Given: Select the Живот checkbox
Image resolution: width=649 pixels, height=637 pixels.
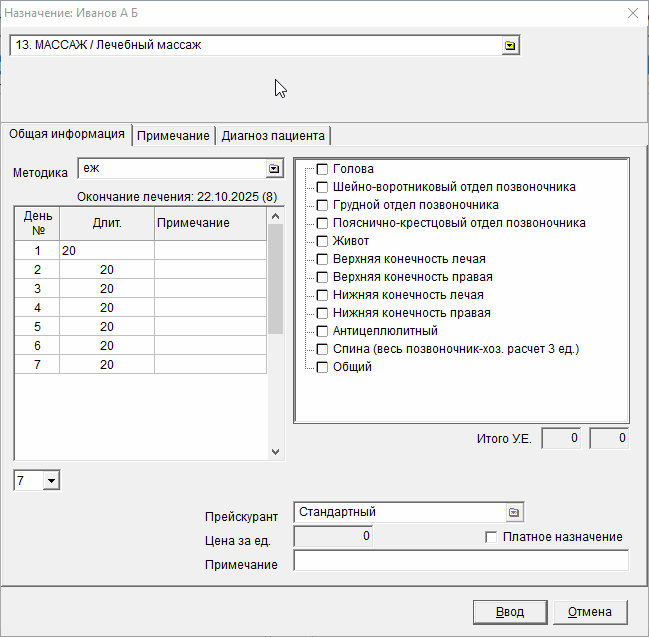Looking at the screenshot, I should click(x=322, y=242).
